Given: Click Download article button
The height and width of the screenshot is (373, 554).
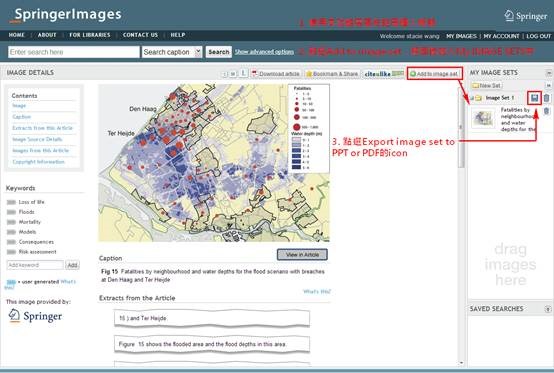Looking at the screenshot, I should coord(276,73).
